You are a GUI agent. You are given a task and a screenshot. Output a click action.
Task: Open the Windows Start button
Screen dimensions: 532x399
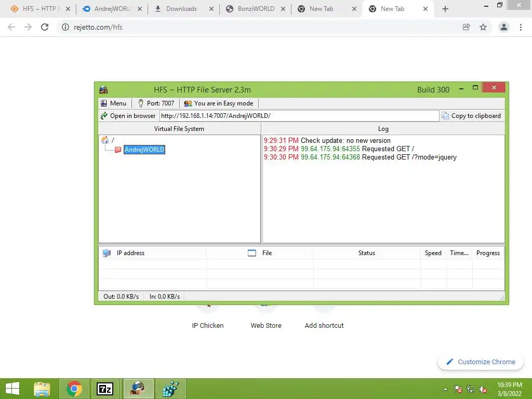12,389
